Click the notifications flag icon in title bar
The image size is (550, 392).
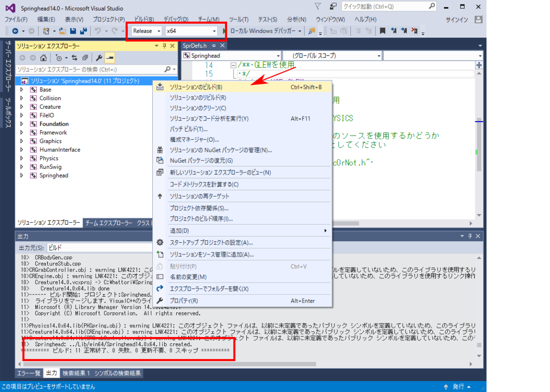[317, 6]
